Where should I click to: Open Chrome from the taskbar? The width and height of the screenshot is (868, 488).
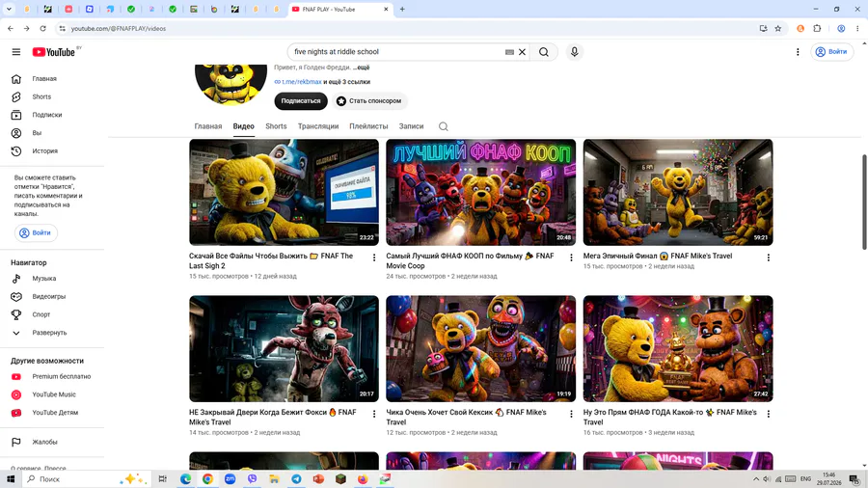(x=207, y=479)
